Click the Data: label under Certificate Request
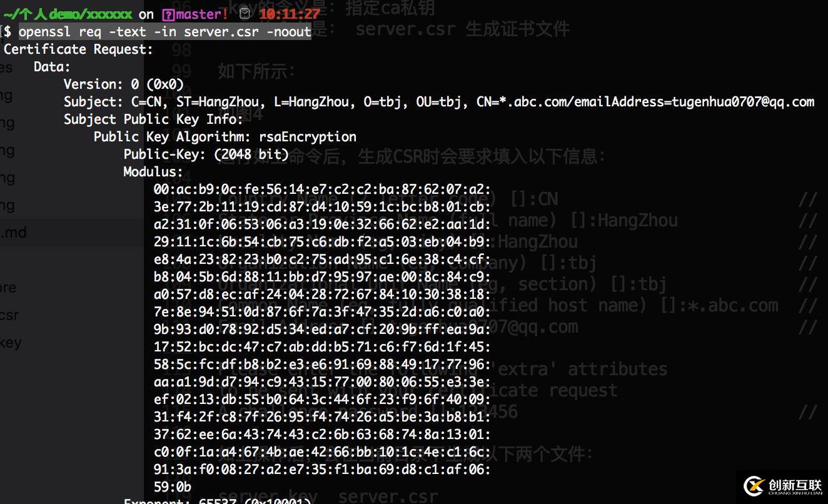Image resolution: width=828 pixels, height=504 pixels. point(52,66)
